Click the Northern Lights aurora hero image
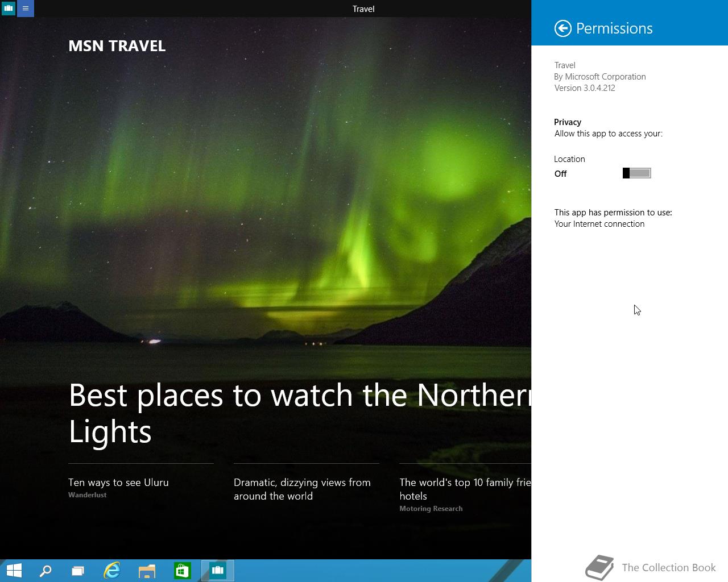 [266, 199]
